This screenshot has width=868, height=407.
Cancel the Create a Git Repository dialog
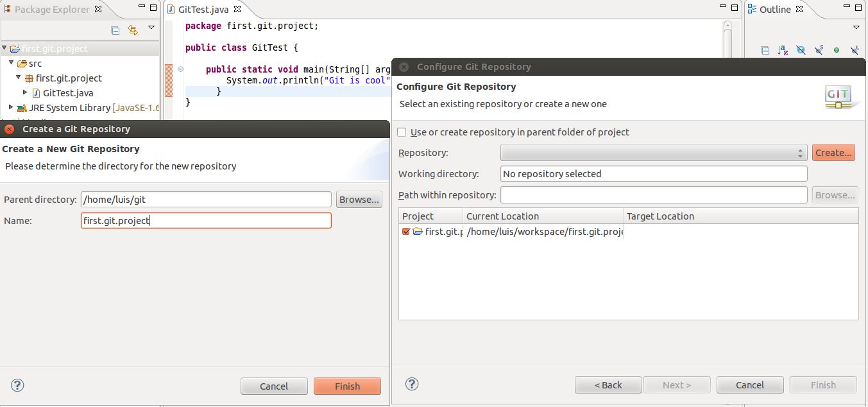[x=274, y=386]
